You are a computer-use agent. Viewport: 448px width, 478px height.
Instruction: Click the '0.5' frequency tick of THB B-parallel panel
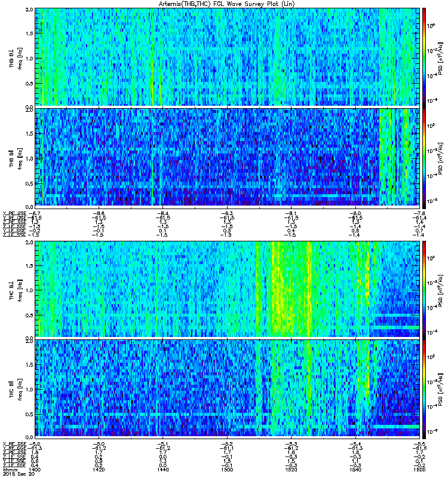click(x=29, y=183)
